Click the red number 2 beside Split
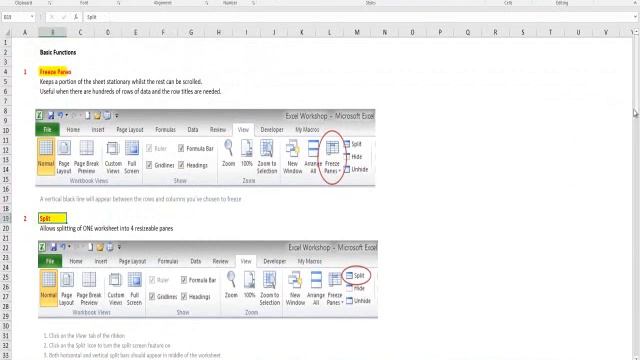This screenshot has width=640, height=360. [25, 218]
